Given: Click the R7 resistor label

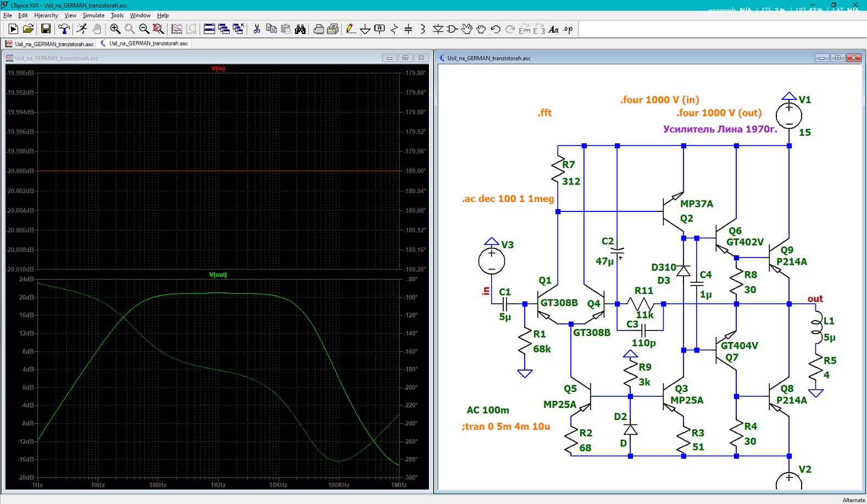Looking at the screenshot, I should [x=569, y=165].
